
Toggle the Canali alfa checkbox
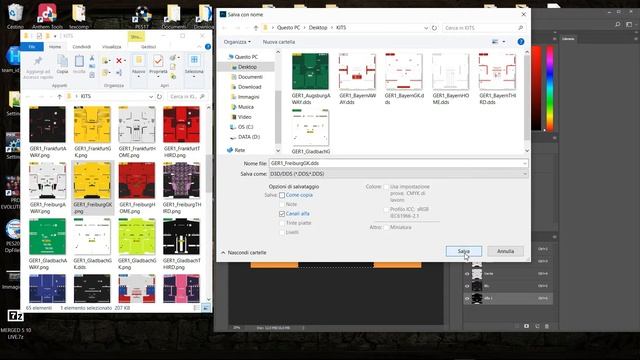click(282, 213)
